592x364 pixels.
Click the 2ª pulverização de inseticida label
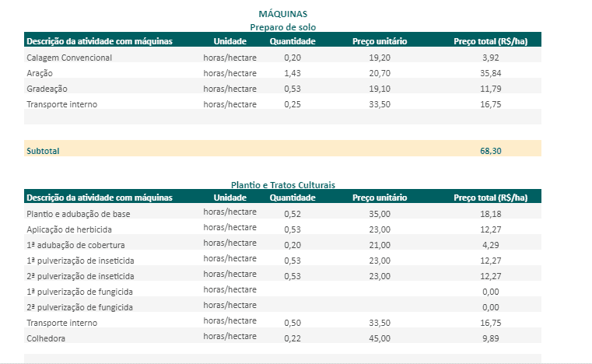tap(80, 275)
